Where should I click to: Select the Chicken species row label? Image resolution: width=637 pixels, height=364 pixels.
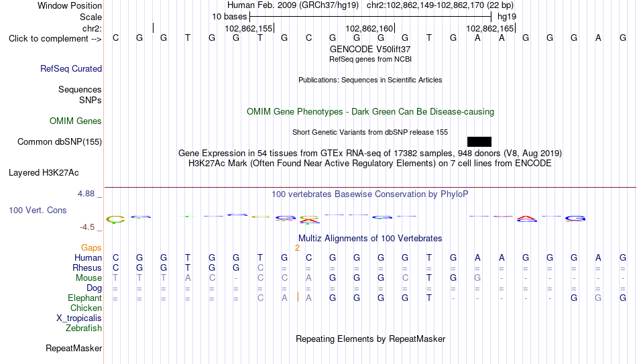86,308
